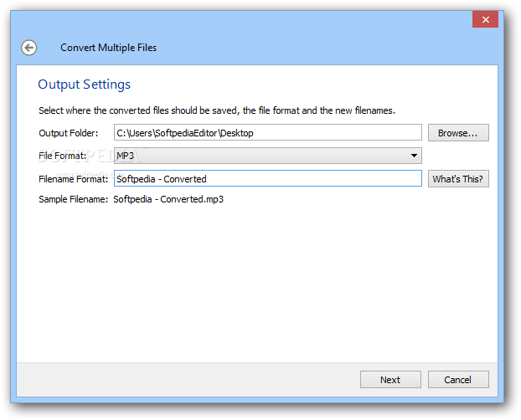
Task: Click the File Format: label
Action: click(x=63, y=156)
